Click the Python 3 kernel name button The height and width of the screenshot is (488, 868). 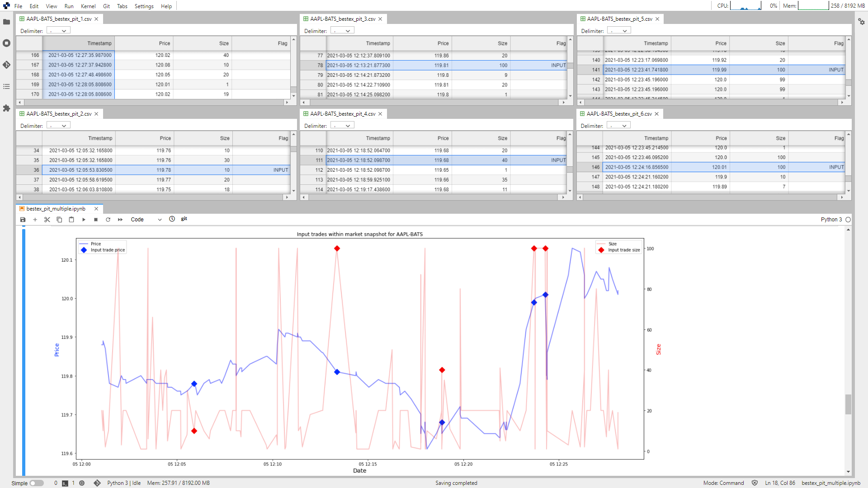point(831,220)
